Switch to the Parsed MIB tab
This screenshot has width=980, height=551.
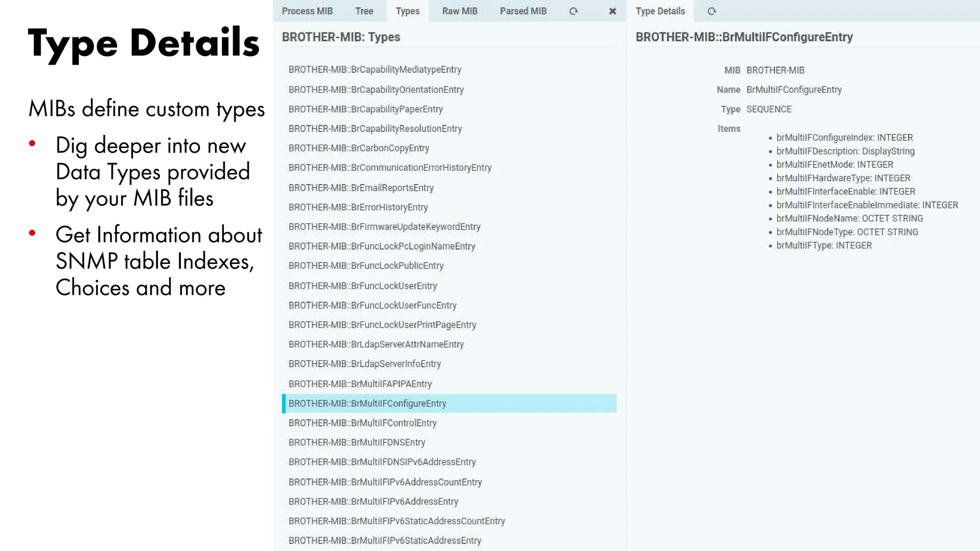523,11
